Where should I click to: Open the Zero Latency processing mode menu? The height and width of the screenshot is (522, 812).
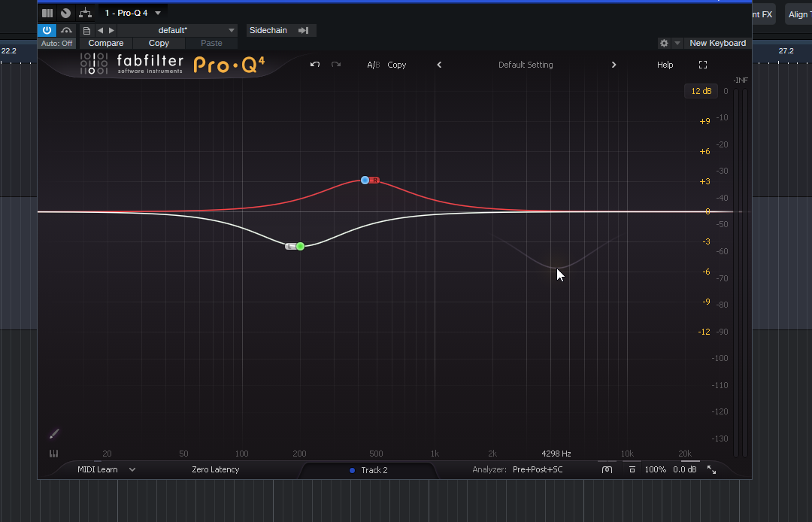[x=216, y=469]
